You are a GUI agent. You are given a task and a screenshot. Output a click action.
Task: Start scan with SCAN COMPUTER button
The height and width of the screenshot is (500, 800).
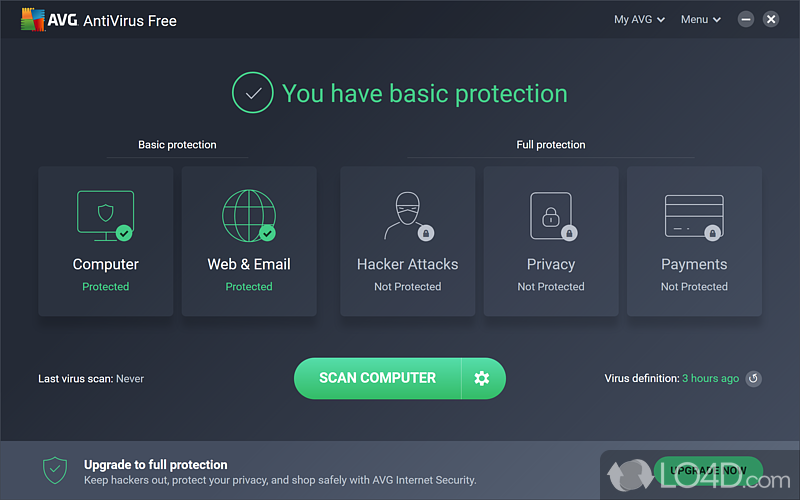[378, 378]
